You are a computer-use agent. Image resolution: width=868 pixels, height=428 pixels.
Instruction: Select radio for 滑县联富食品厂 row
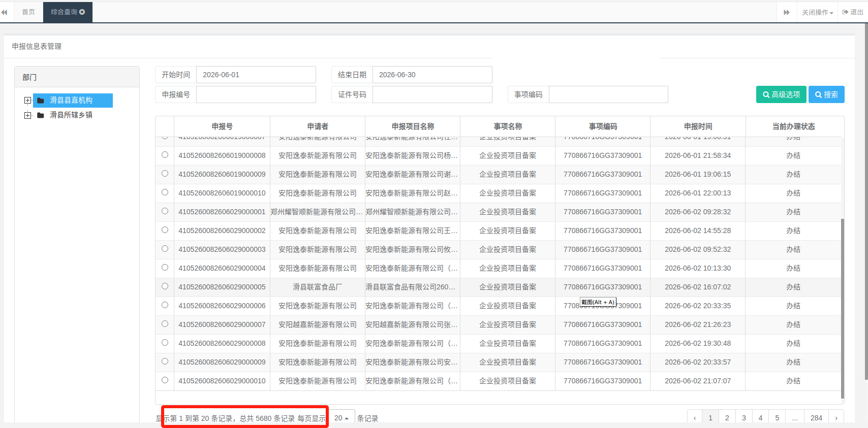[x=165, y=286]
